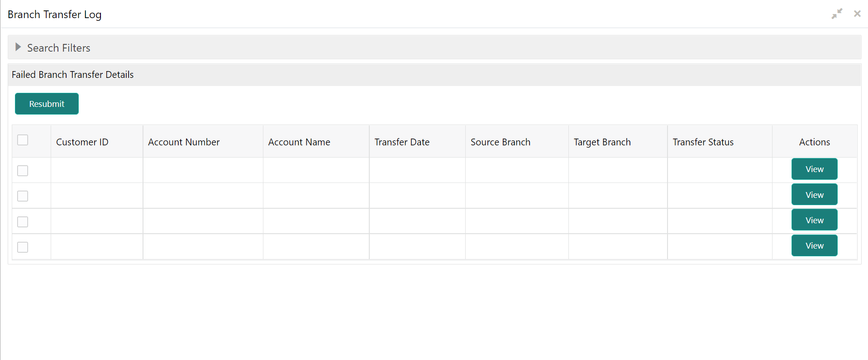The height and width of the screenshot is (360, 868).
Task: Close the Branch Transfer Log dialog
Action: pos(857,14)
